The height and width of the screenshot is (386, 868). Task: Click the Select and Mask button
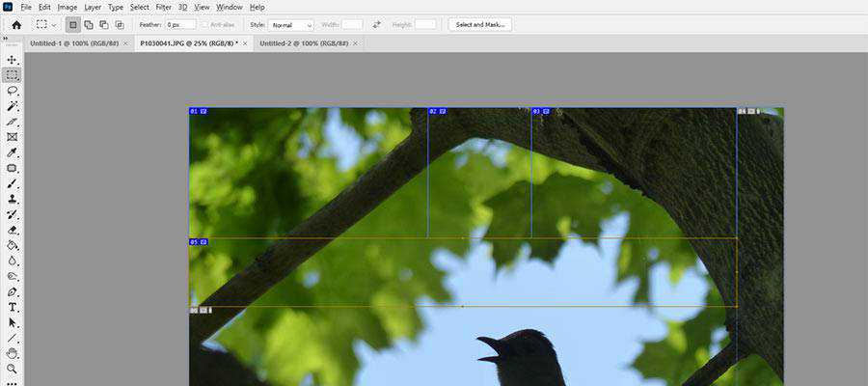479,24
